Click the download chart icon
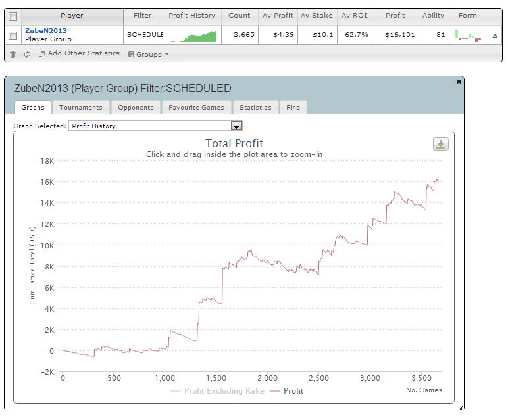The width and height of the screenshot is (508, 420). [441, 144]
